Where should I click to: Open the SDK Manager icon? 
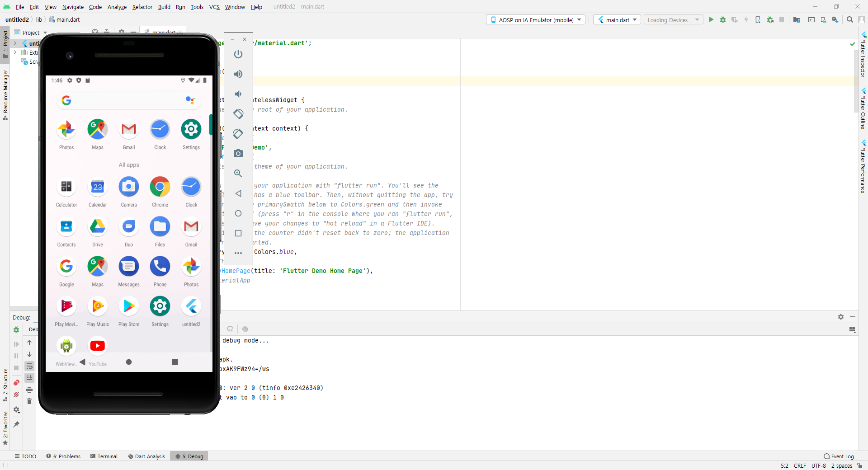(835, 20)
